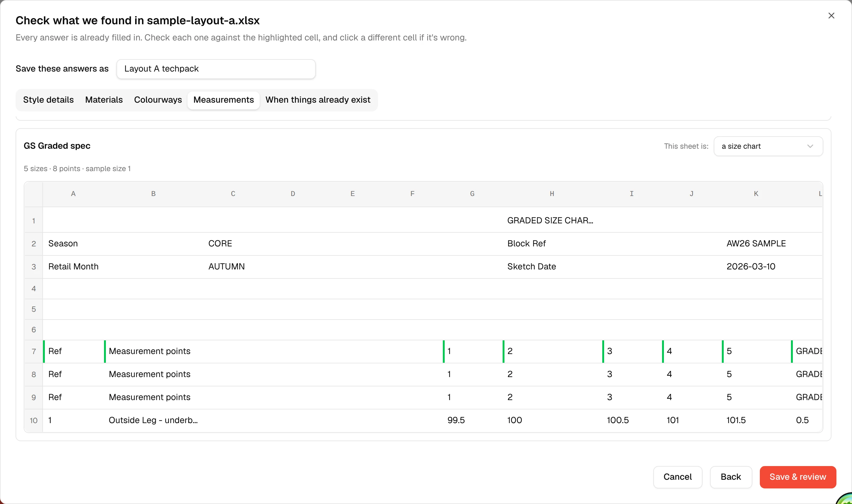Open the When things already exist tab
The image size is (852, 504).
[x=318, y=100]
